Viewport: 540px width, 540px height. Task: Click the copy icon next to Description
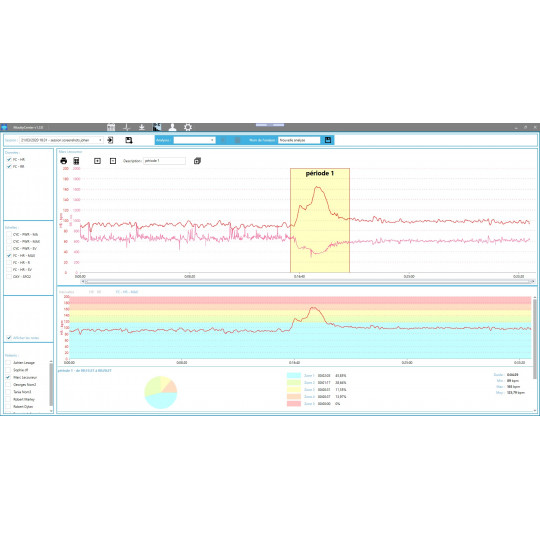(x=197, y=161)
